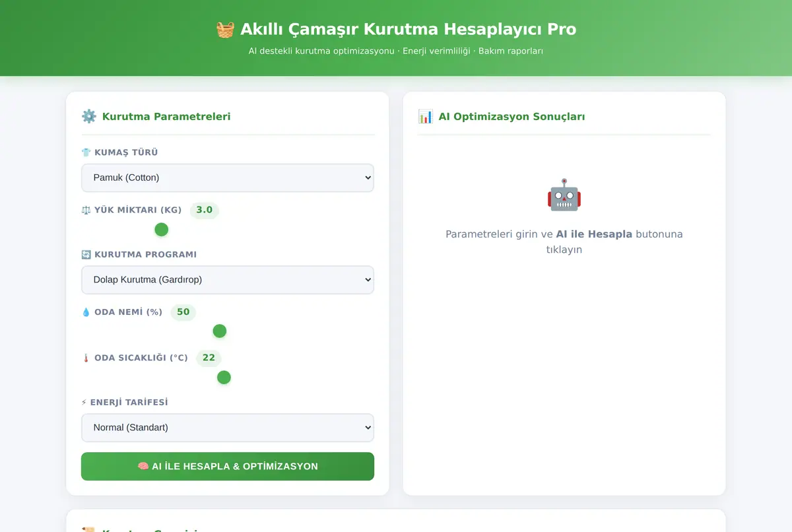Click the 'Akıllı Çamaşır Kurutma Hesaplayıcı Pro' title
Screen dimensions: 792x532
pyautogui.click(x=396, y=30)
